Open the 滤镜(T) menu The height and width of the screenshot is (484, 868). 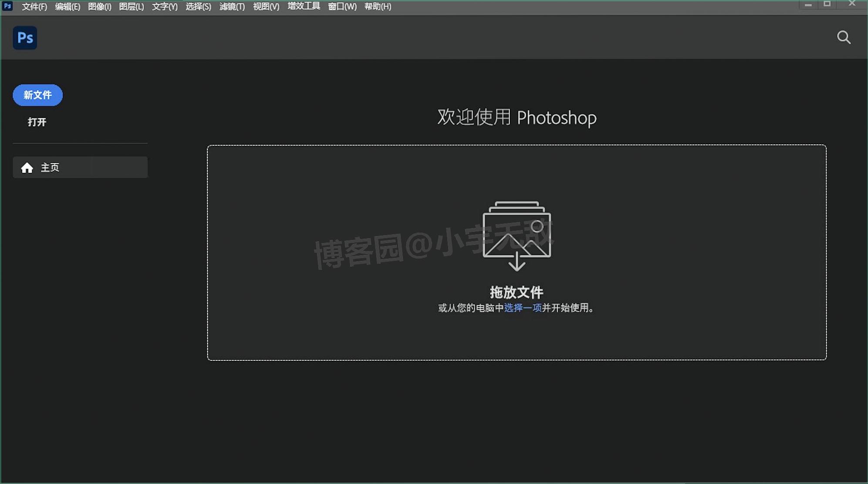[232, 7]
